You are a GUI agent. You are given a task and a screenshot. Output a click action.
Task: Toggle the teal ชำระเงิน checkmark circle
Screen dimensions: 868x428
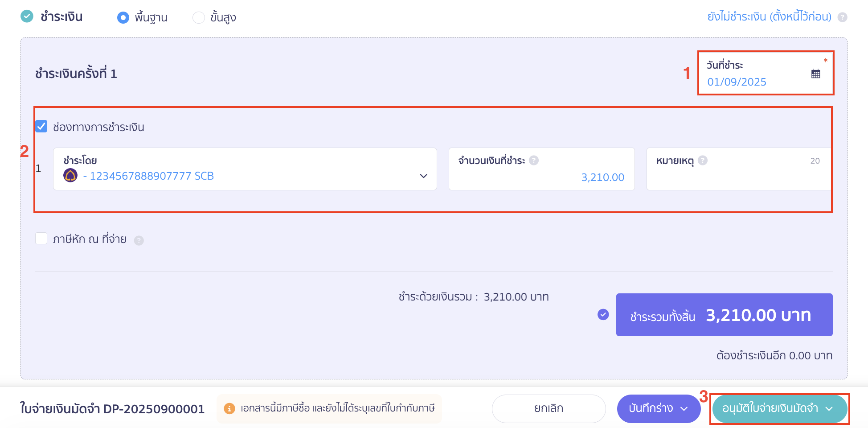click(x=26, y=16)
